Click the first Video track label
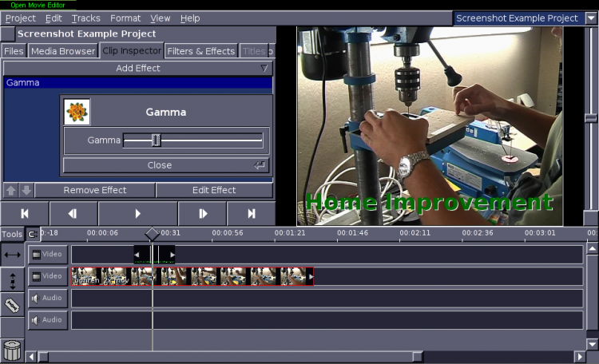The width and height of the screenshot is (599, 364). pyautogui.click(x=48, y=255)
